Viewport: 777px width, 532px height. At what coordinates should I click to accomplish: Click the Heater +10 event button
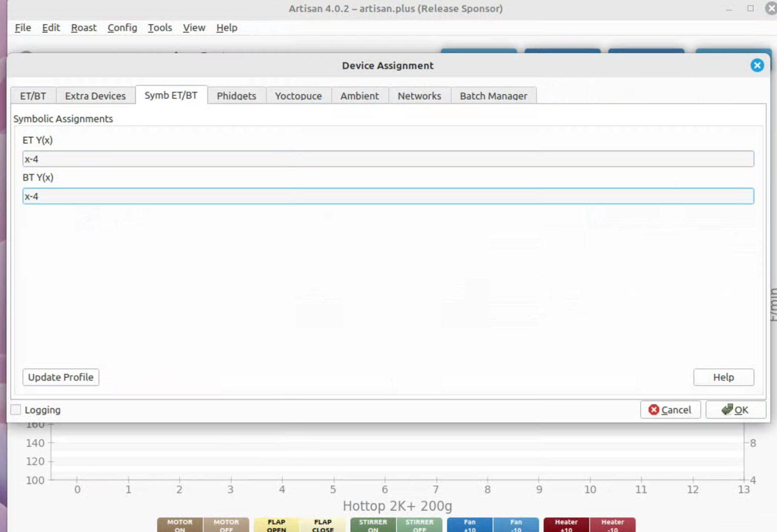pyautogui.click(x=566, y=525)
